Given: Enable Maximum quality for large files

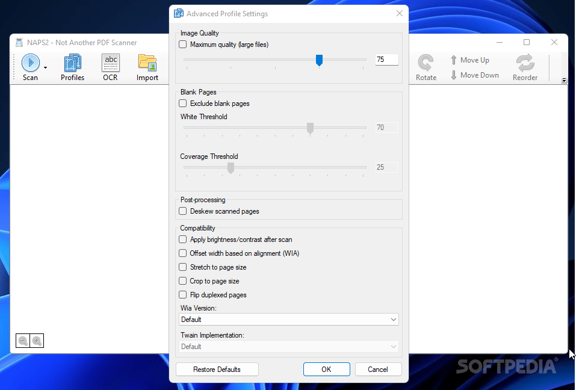Looking at the screenshot, I should 183,44.
